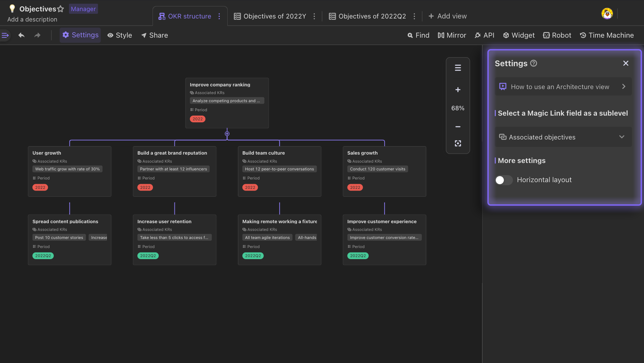
Task: Open the Mirror feature
Action: [452, 35]
